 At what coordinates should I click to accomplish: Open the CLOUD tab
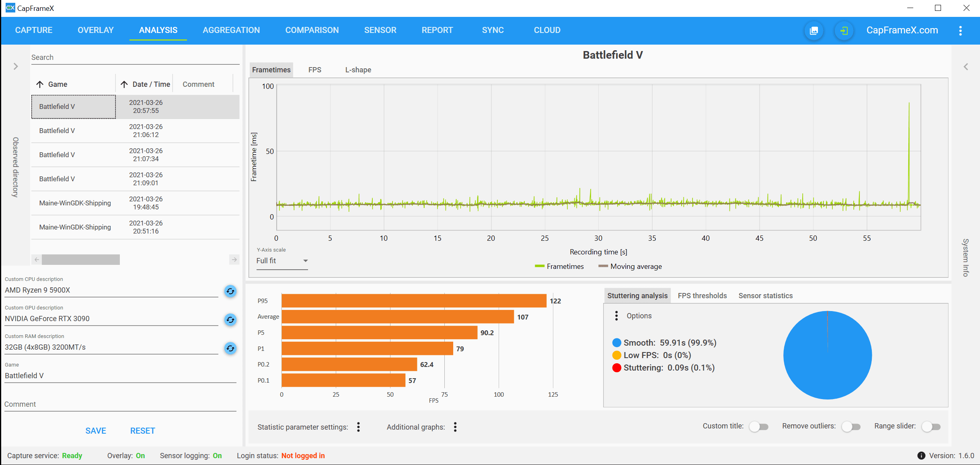(547, 30)
